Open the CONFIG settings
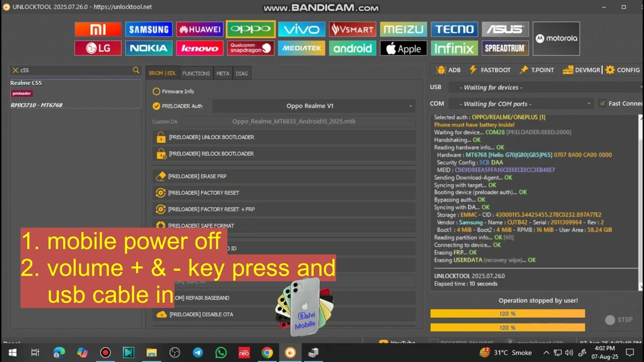This screenshot has width=644, height=362. click(x=623, y=70)
